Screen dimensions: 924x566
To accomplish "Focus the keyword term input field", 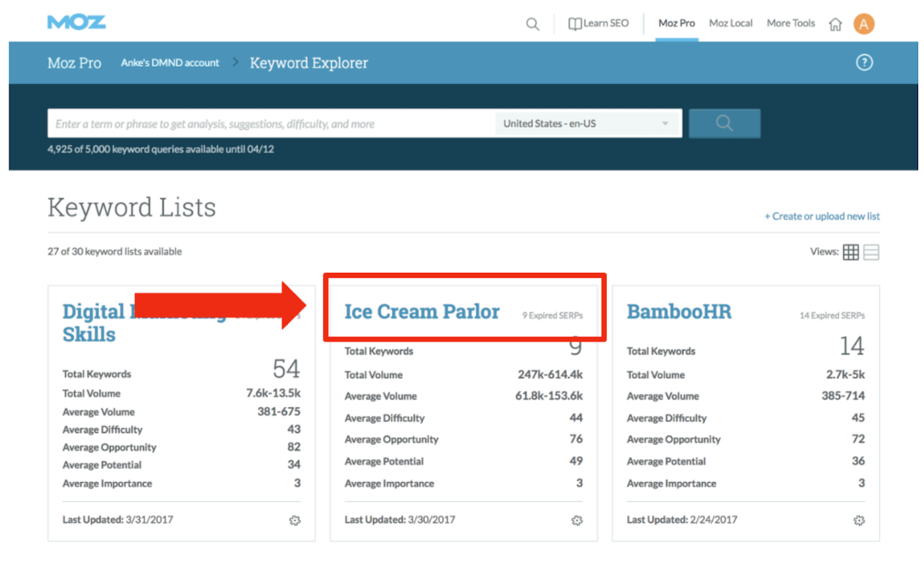I will click(271, 124).
